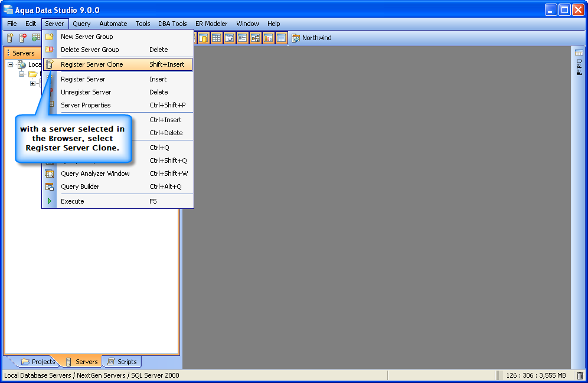Maximize the Aqua Data Studio window
The height and width of the screenshot is (383, 588).
pos(565,10)
